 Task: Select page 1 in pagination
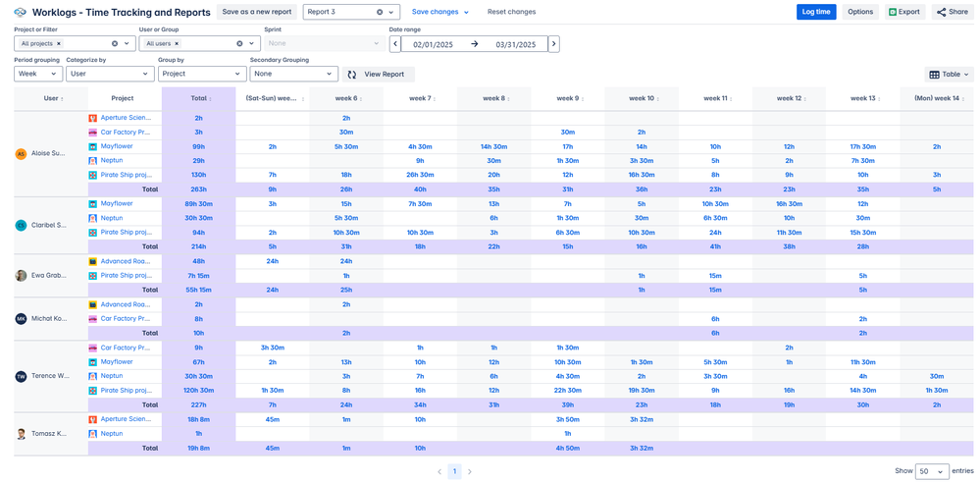[x=454, y=471]
